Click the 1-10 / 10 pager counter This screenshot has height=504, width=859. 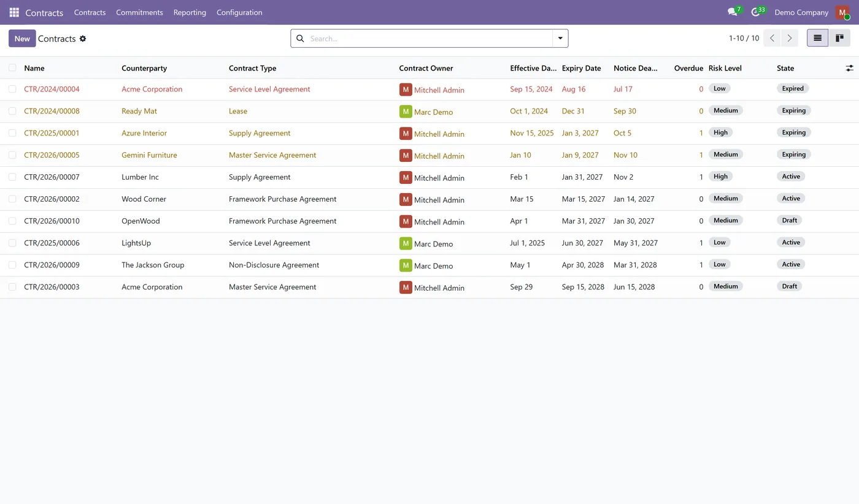(x=744, y=39)
